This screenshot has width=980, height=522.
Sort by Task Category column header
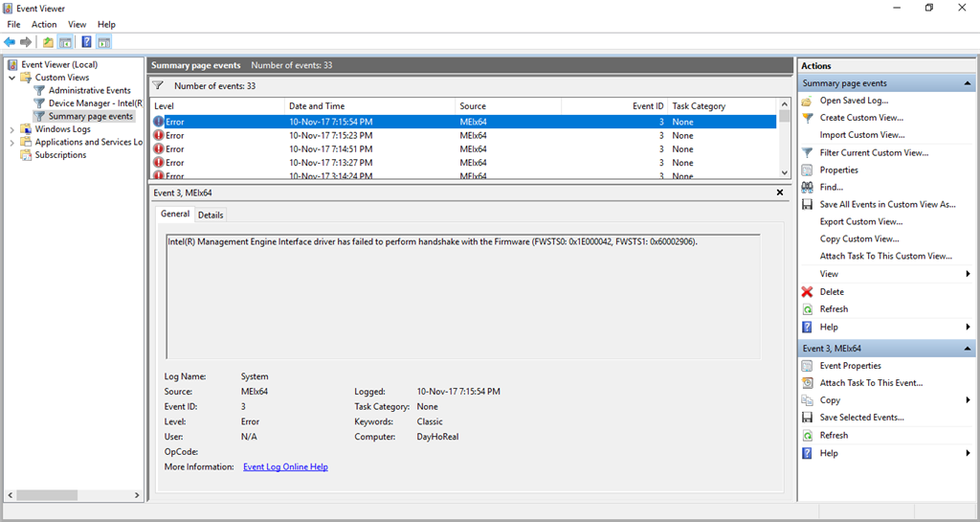pos(722,106)
